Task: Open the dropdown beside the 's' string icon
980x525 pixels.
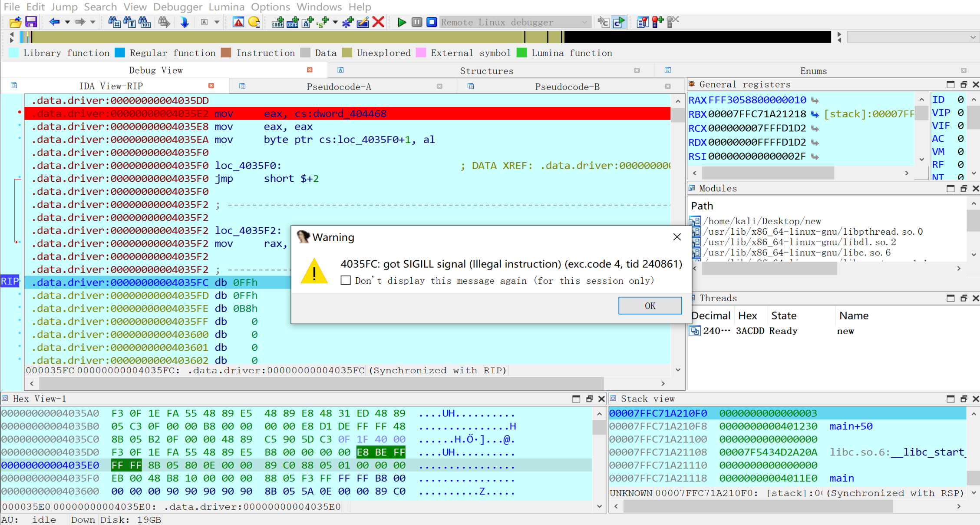Action: (x=335, y=22)
